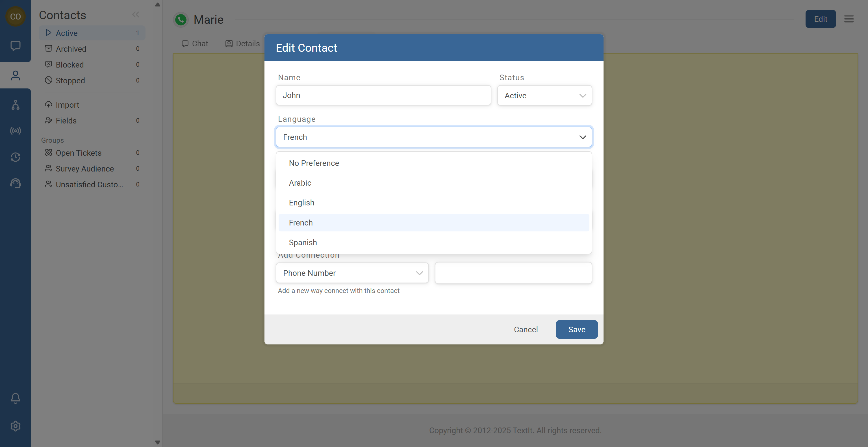Open the chat messages panel in sidebar
The width and height of the screenshot is (868, 447).
coord(16,45)
